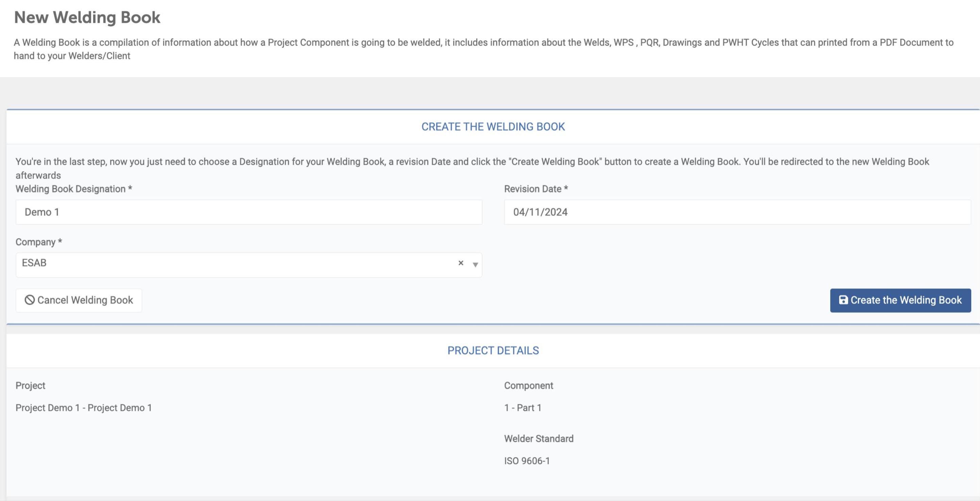Select the CREATE THE WELDING BOOK header
Screen dimensions: 980x501
point(493,127)
